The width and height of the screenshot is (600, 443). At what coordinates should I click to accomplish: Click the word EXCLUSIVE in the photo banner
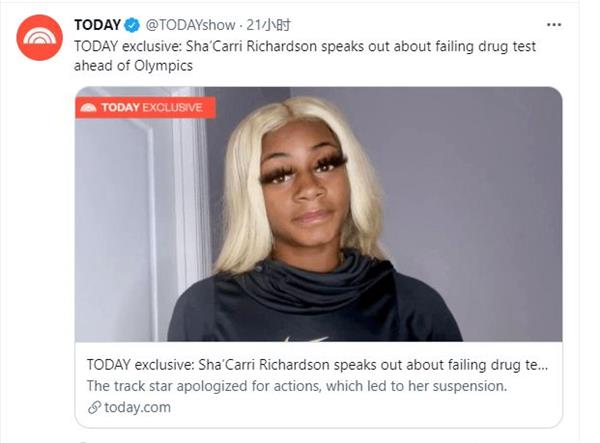click(x=172, y=107)
